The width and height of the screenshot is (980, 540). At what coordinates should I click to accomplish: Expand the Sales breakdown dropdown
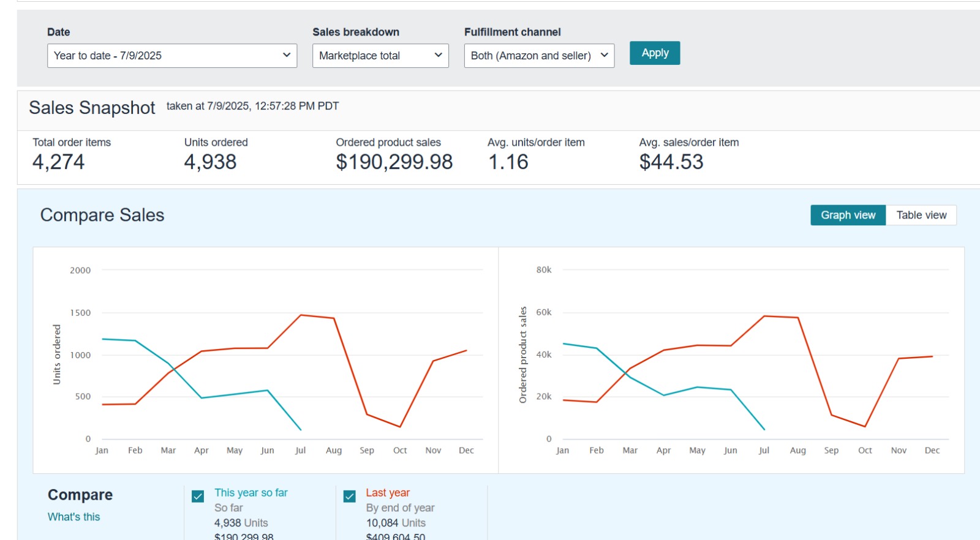pos(380,56)
